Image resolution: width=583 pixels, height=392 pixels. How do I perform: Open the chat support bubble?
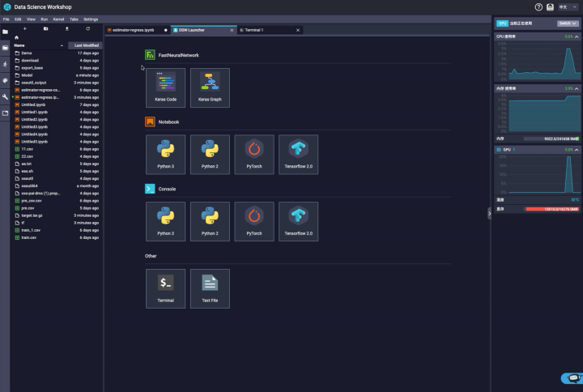[572, 378]
